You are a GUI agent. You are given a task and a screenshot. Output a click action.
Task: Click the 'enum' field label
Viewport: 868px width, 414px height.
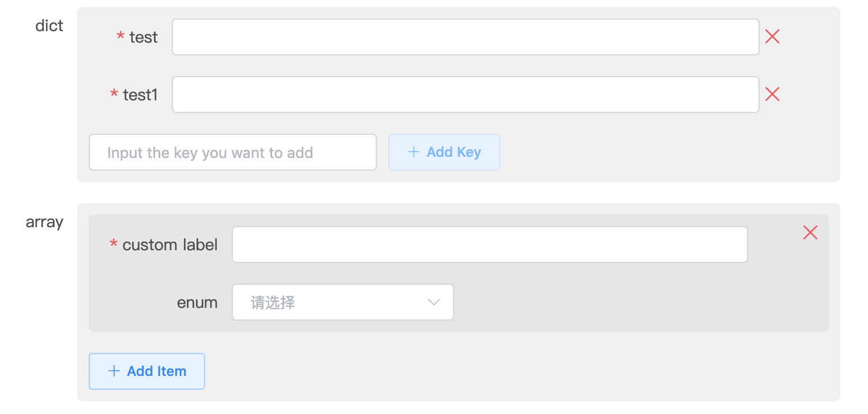(x=197, y=303)
